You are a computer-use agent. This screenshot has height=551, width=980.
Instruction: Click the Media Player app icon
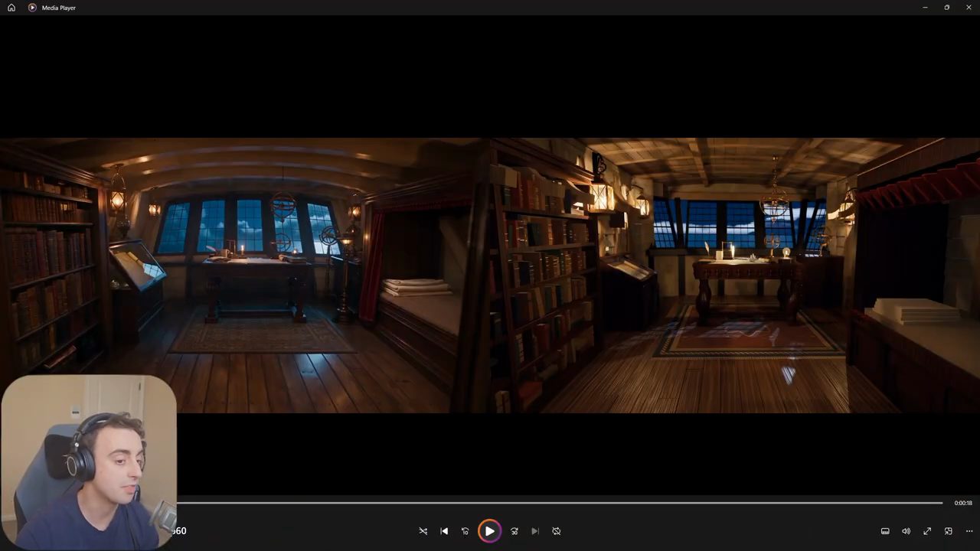32,8
